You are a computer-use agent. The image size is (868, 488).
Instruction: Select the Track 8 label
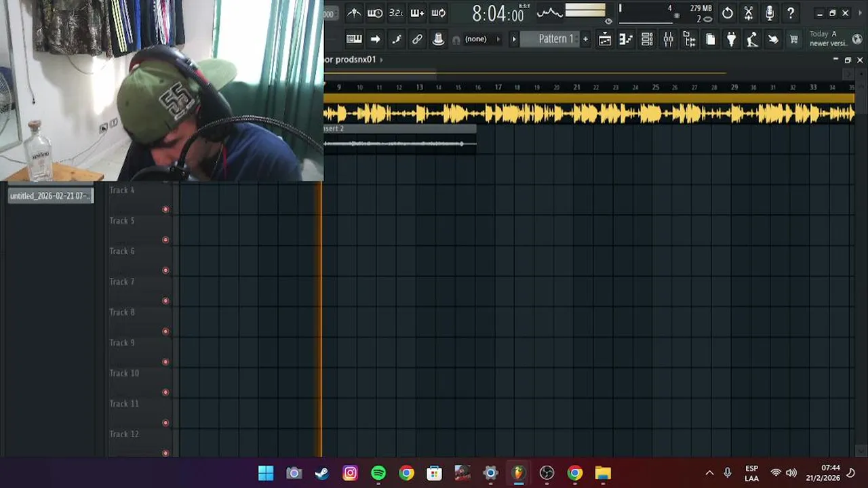122,312
